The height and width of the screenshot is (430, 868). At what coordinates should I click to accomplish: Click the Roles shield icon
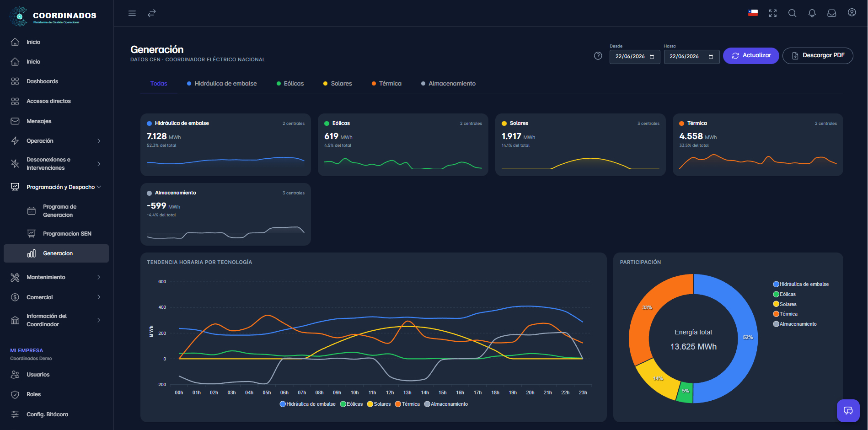point(15,394)
